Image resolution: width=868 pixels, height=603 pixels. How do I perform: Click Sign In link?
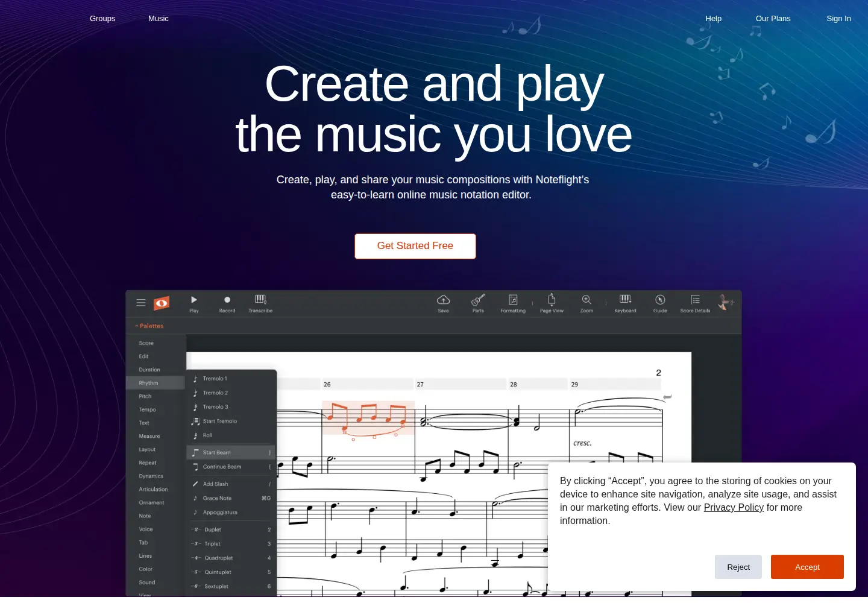[x=839, y=19]
